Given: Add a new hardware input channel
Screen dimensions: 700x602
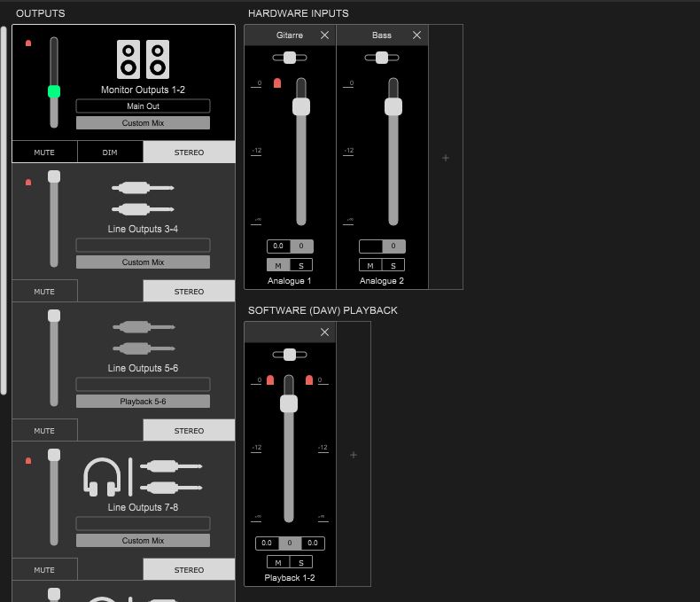Looking at the screenshot, I should point(445,158).
